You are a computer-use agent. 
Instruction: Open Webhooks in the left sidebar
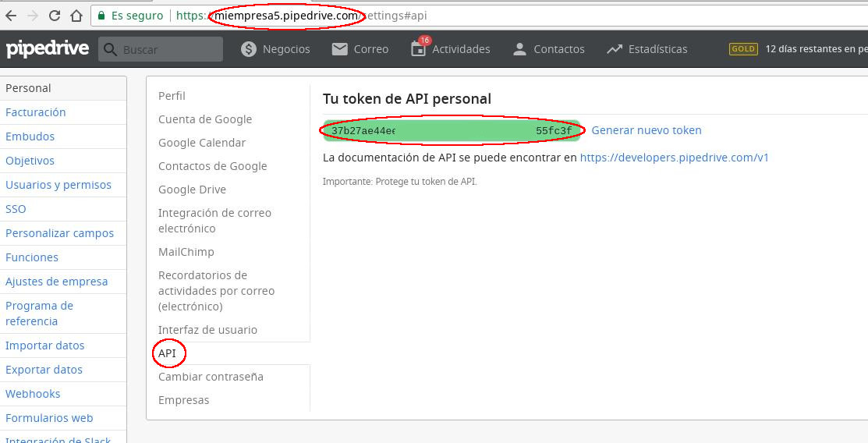33,394
